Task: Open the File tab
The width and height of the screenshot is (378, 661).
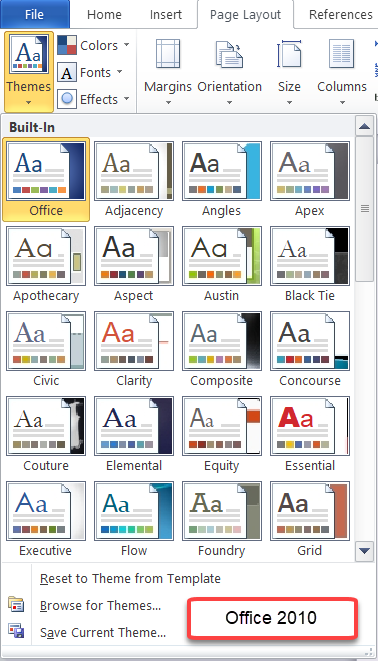Action: 35,14
